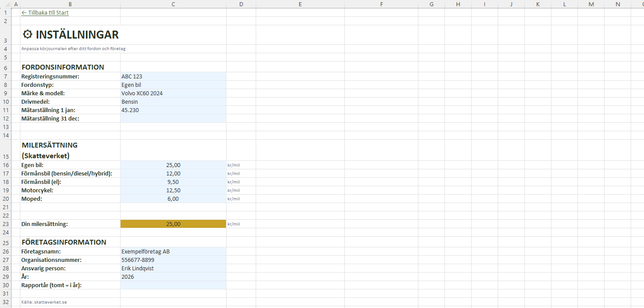Select the Moped rate 6,00
The image size is (644, 308).
[173, 199]
